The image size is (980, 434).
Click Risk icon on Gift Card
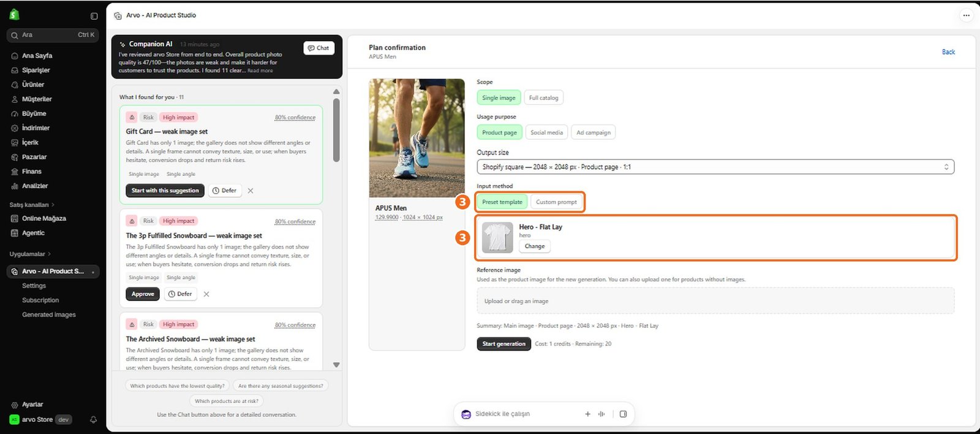coord(132,117)
